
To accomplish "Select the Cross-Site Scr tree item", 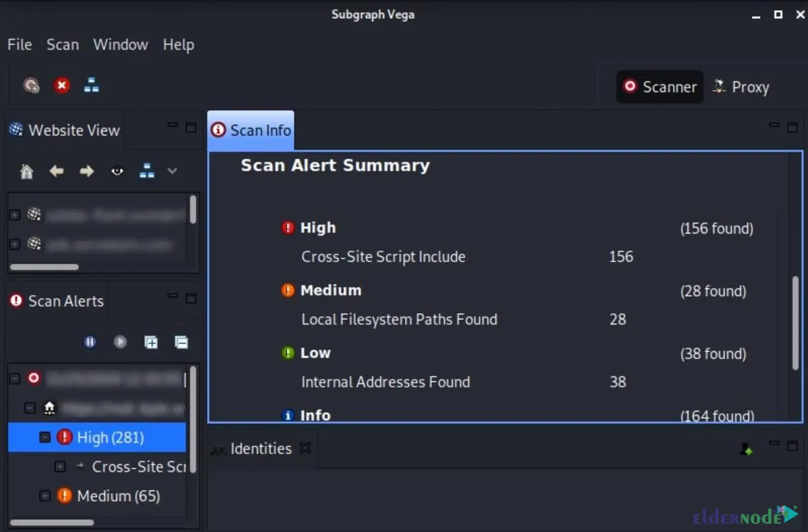I will [x=139, y=467].
